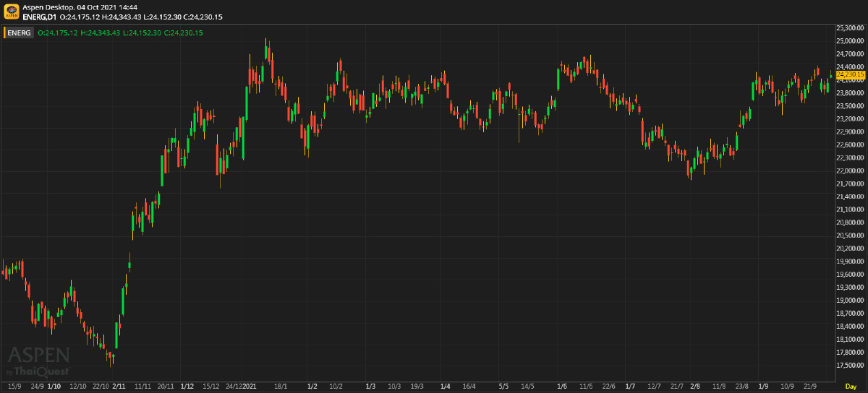The width and height of the screenshot is (868, 393).
Task: Select the ENERG series label tag
Action: click(x=20, y=33)
